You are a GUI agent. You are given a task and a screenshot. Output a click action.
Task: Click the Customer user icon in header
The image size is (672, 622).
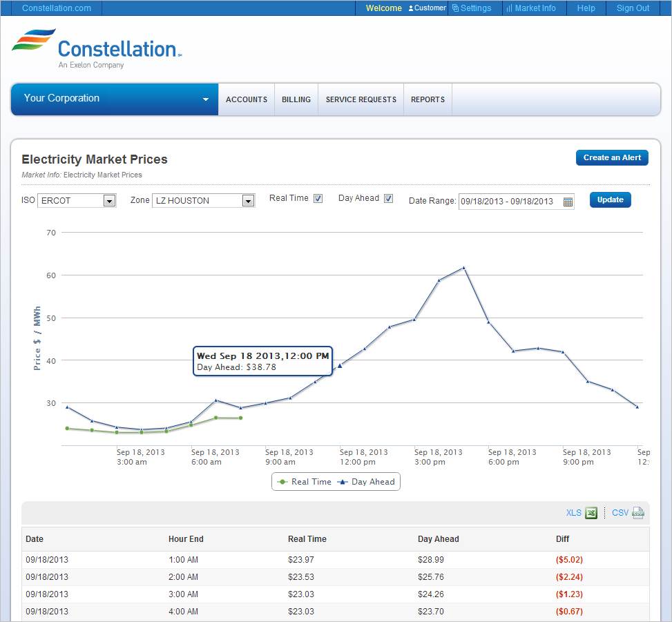(412, 8)
